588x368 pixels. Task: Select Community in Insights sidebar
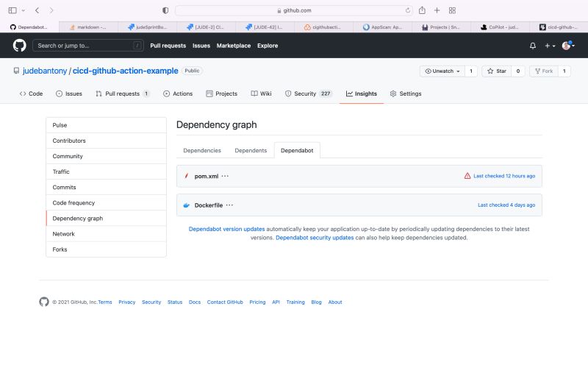click(106, 156)
